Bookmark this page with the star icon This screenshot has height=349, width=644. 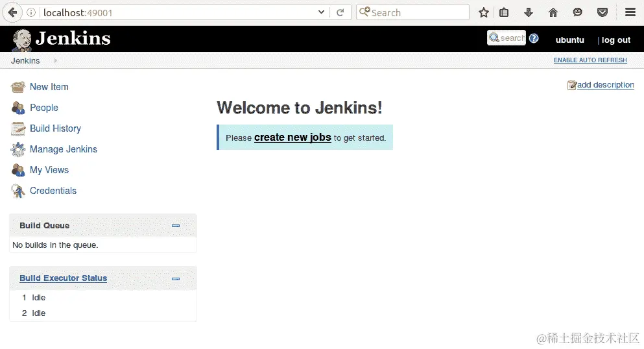tap(483, 12)
